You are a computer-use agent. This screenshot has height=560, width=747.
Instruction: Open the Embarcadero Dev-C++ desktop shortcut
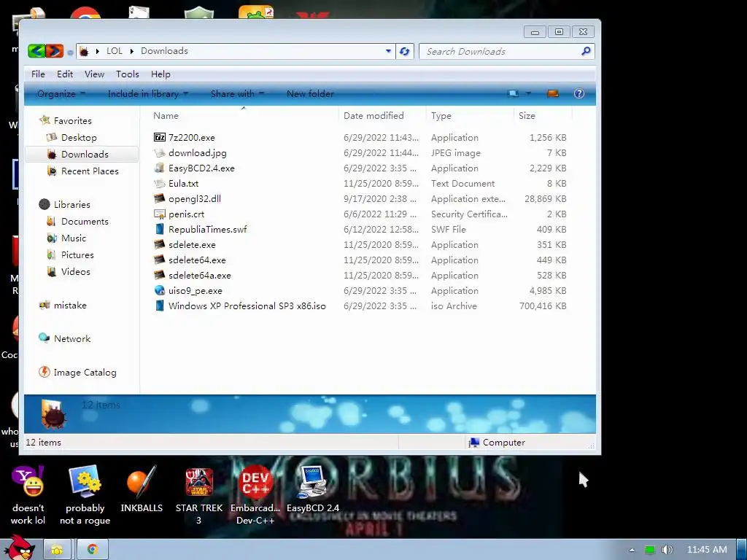click(x=255, y=494)
